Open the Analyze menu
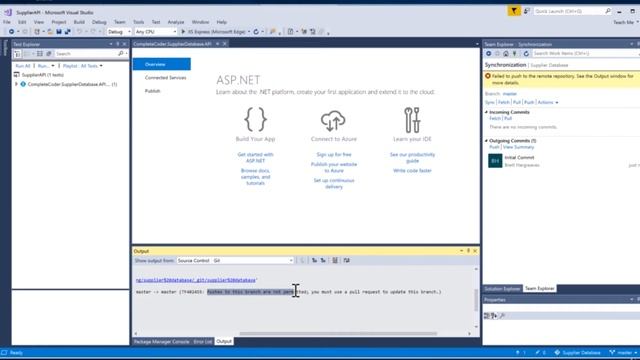Viewport: 640px width, 360px height. [176, 22]
